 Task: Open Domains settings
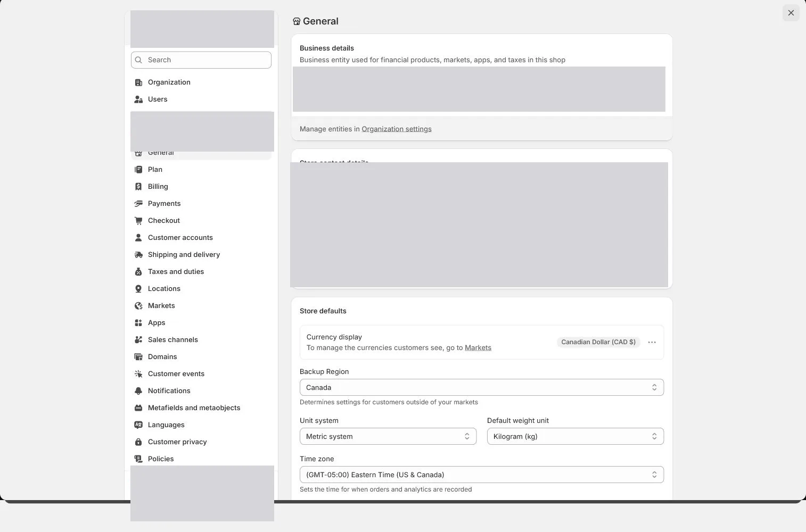coord(201,357)
